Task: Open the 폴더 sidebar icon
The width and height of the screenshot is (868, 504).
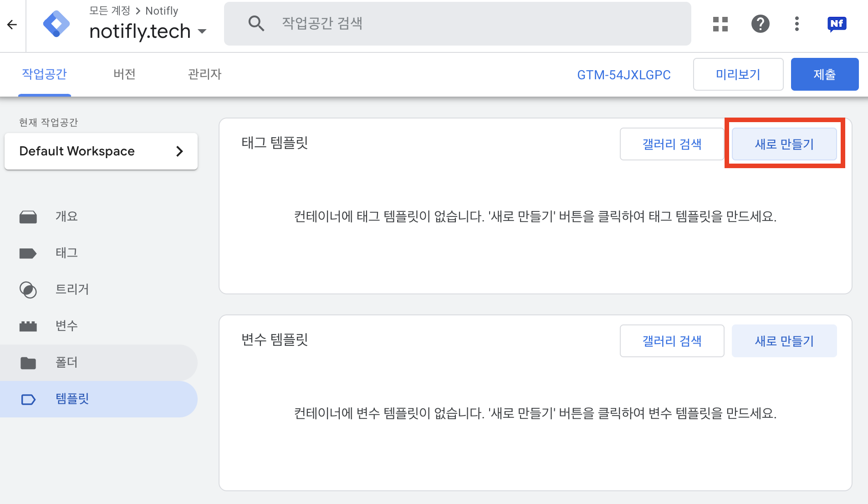Action: [28, 362]
